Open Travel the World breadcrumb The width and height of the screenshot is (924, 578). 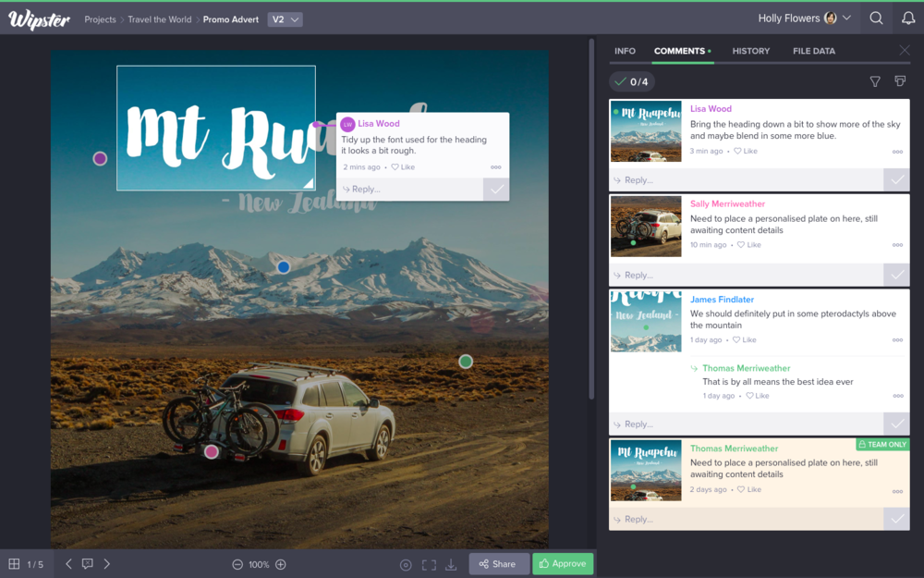point(160,19)
